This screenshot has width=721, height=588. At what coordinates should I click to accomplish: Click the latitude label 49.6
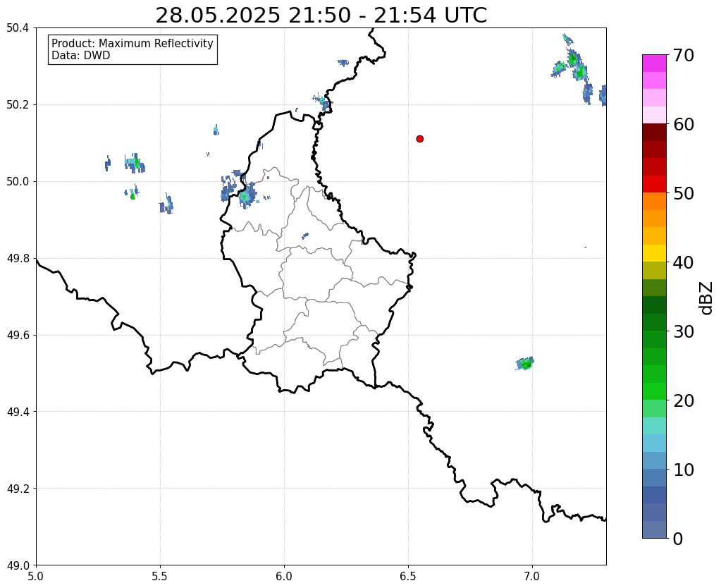coord(18,336)
